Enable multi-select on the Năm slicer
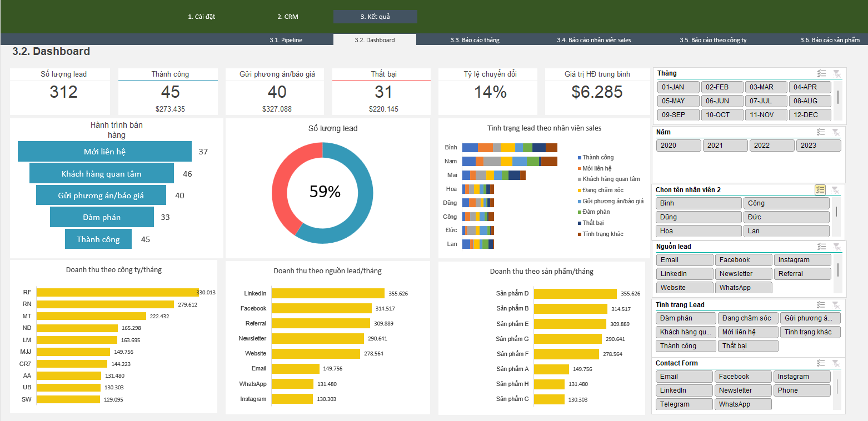868x421 pixels. pos(821,132)
